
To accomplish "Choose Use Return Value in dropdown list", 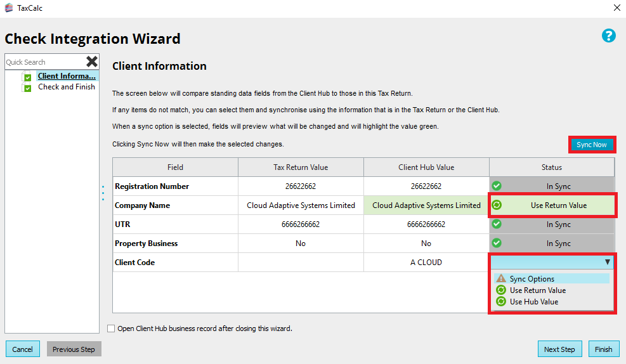I will coord(537,290).
